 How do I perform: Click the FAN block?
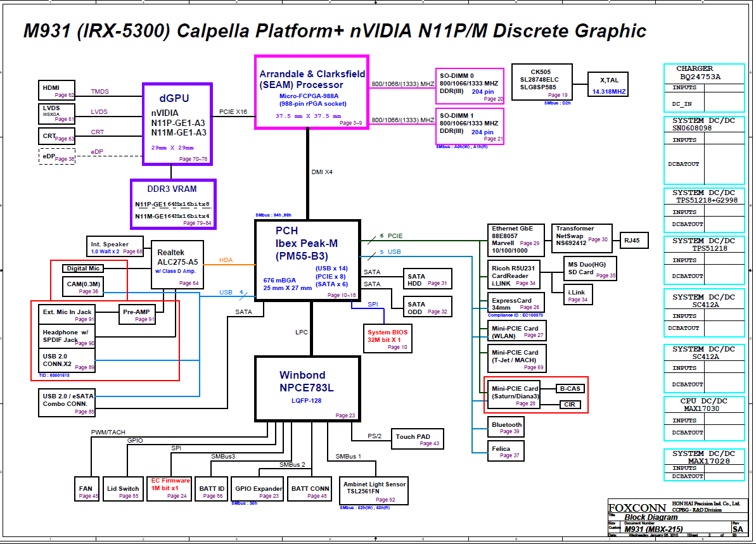(x=87, y=490)
